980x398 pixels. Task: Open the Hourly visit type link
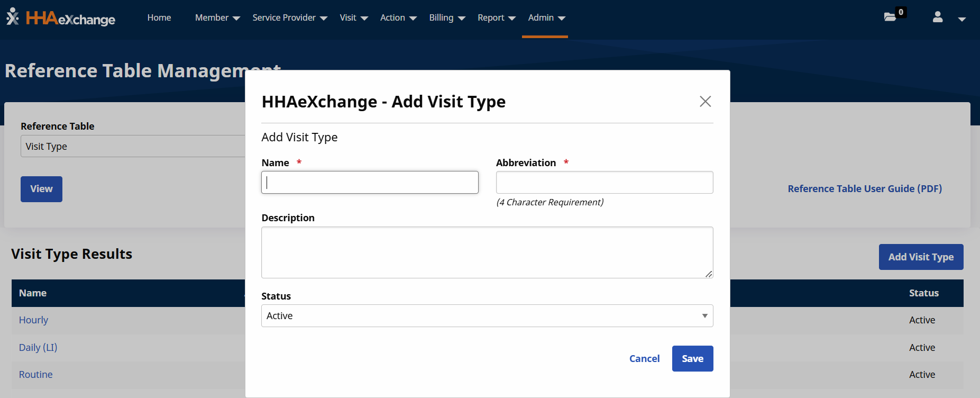coord(33,320)
